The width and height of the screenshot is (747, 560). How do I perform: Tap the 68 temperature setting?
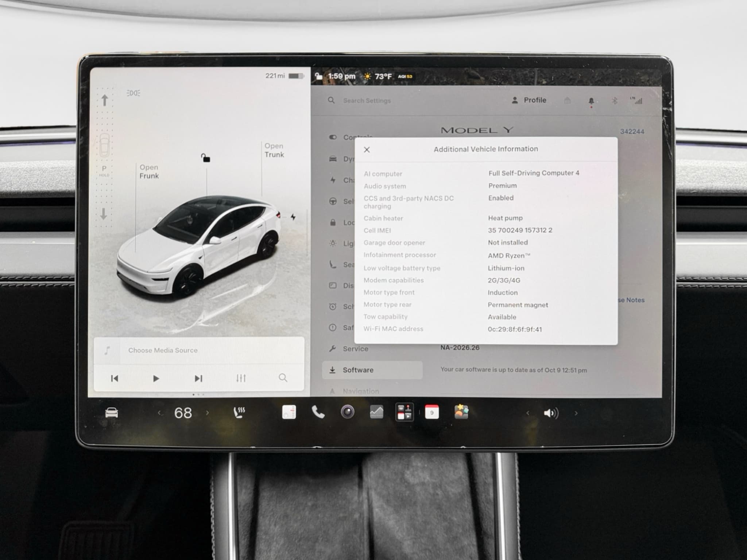click(183, 413)
